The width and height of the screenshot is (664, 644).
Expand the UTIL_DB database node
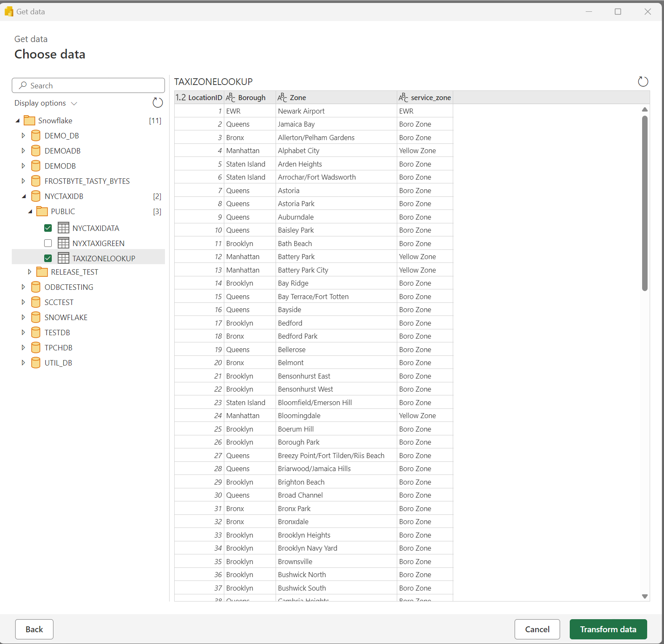coord(23,363)
